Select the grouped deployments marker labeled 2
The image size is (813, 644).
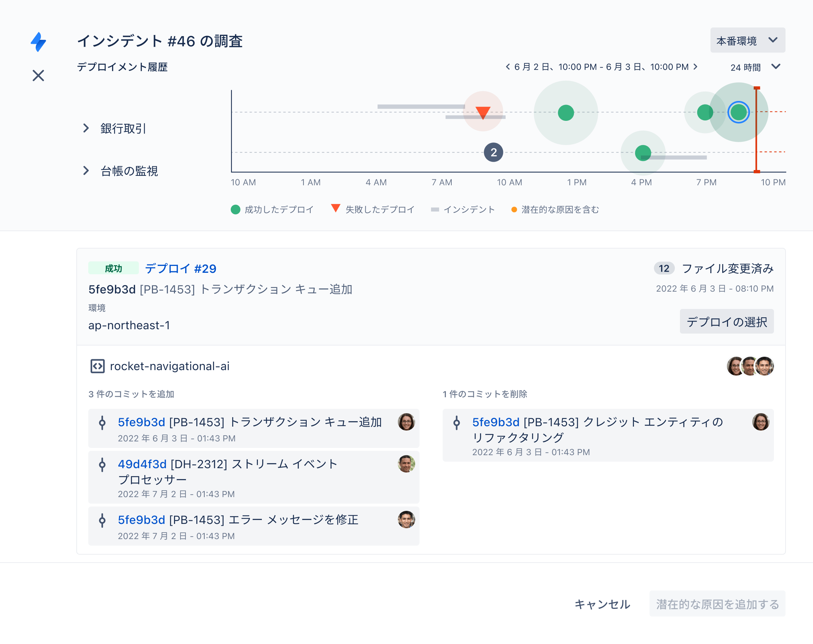click(x=493, y=152)
